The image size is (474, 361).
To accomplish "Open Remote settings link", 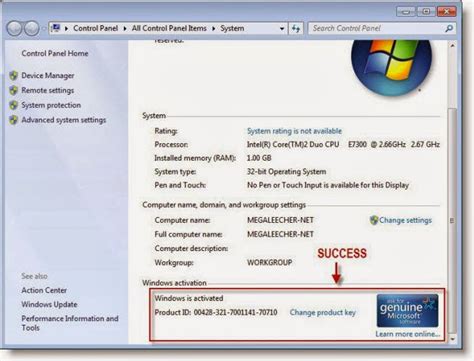I will coord(48,90).
